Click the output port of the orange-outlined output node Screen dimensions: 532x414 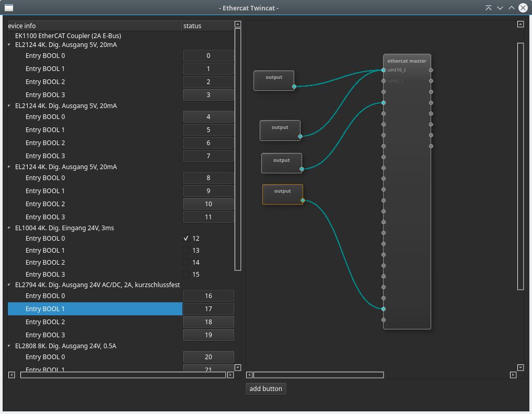click(303, 200)
